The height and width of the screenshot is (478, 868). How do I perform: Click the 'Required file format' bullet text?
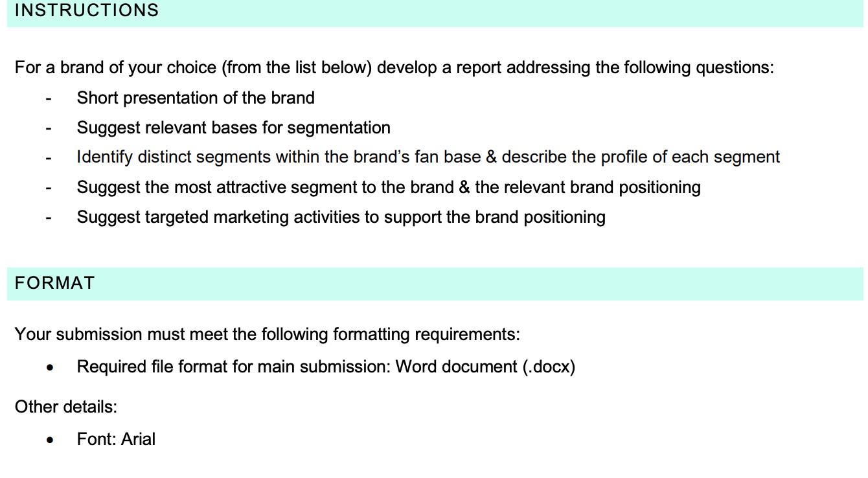pyautogui.click(x=326, y=367)
